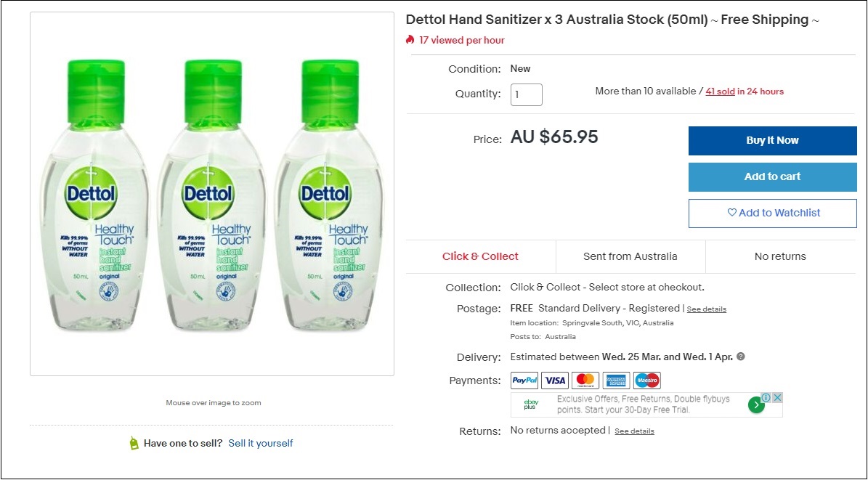Image resolution: width=868 pixels, height=480 pixels.
Task: Click the delivery estimate help icon
Action: coord(741,357)
